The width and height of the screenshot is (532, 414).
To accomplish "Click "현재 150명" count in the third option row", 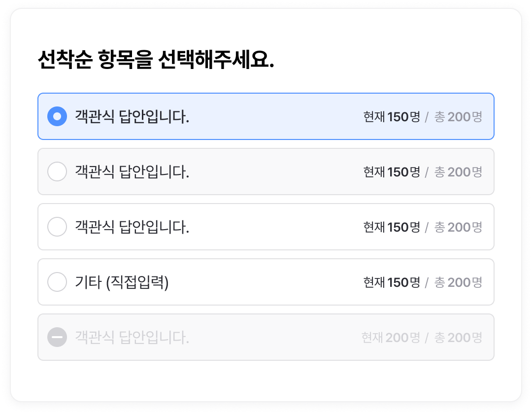I will [x=392, y=227].
